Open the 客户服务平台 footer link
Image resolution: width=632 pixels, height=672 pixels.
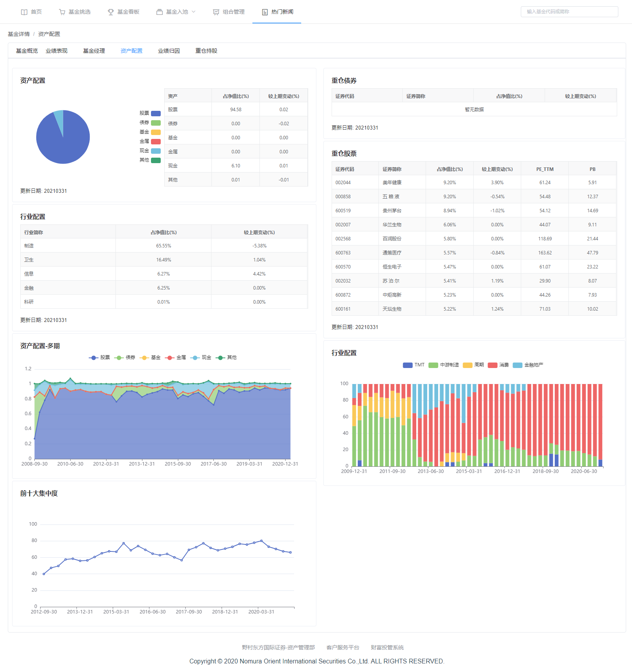343,647
